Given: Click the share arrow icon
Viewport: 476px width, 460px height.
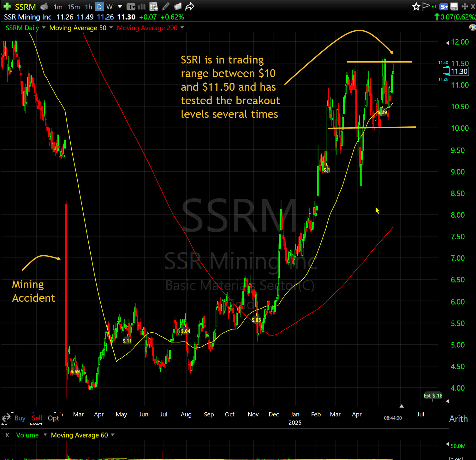Looking at the screenshot, I should click(x=189, y=7).
